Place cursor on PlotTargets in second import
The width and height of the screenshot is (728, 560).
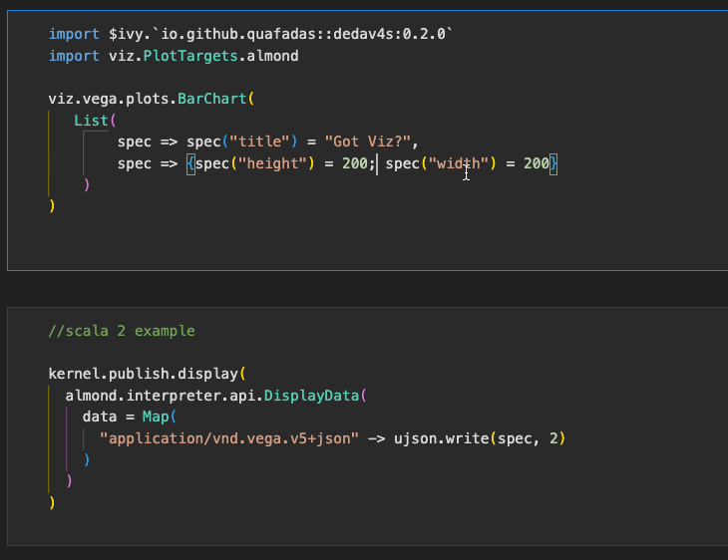[x=190, y=56]
